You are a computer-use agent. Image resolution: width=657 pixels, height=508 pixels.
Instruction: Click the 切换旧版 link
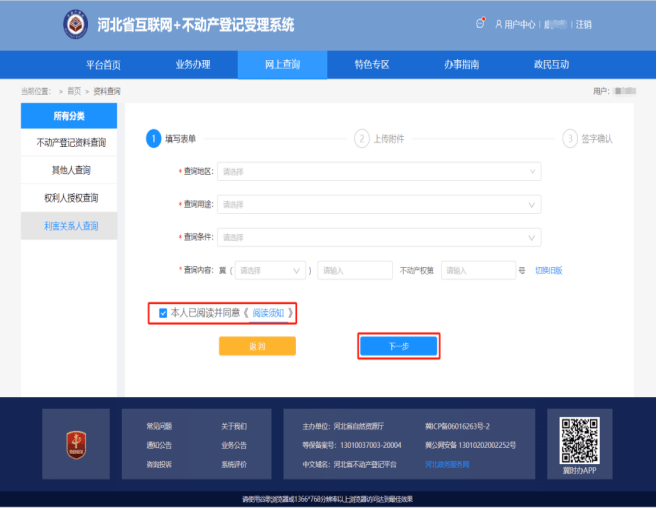point(549,270)
